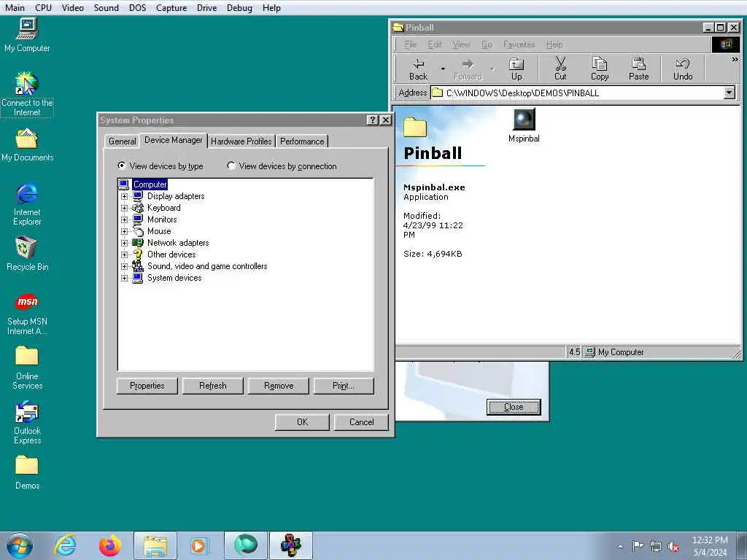Launch Outlook Express desktop shortcut

[27, 423]
